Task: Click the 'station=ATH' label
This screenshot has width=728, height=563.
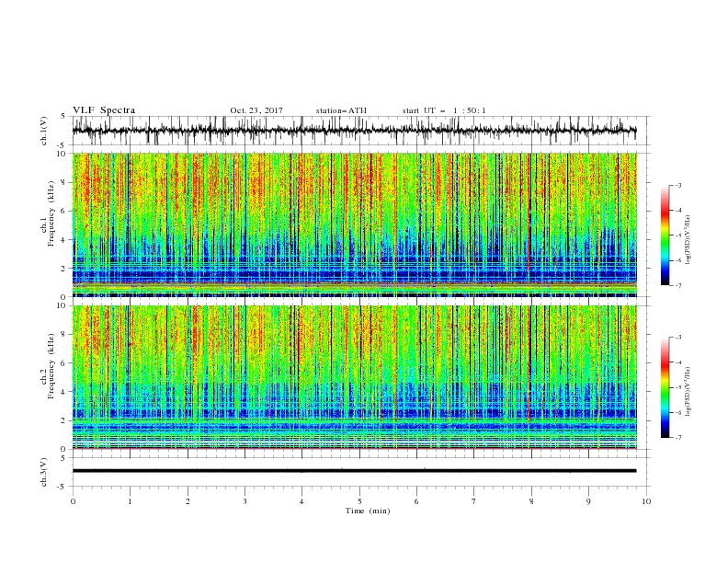Action: coord(341,110)
